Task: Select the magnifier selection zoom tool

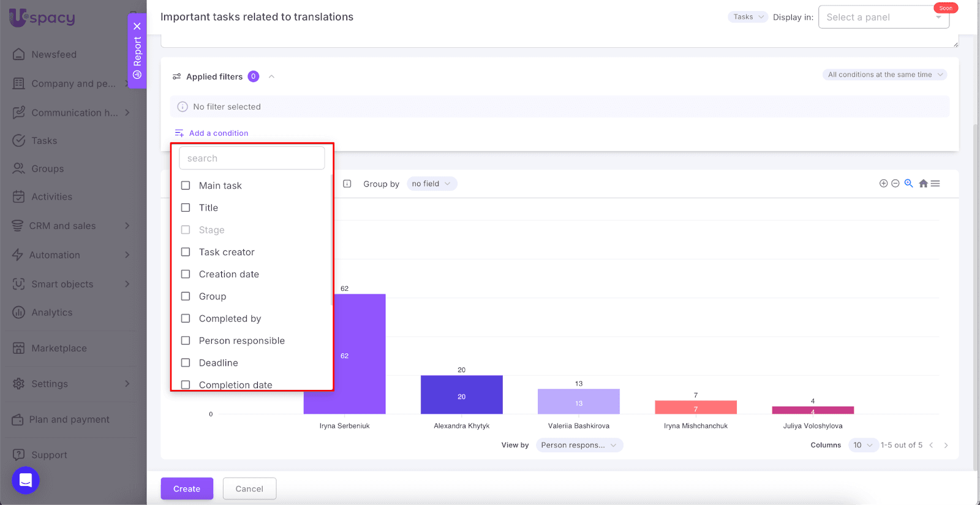Action: pyautogui.click(x=908, y=184)
